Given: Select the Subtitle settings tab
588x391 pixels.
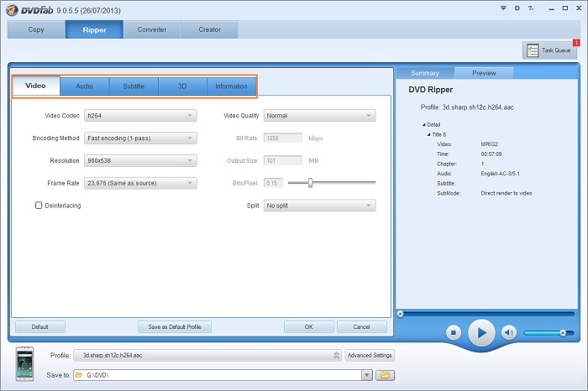Looking at the screenshot, I should 134,86.
